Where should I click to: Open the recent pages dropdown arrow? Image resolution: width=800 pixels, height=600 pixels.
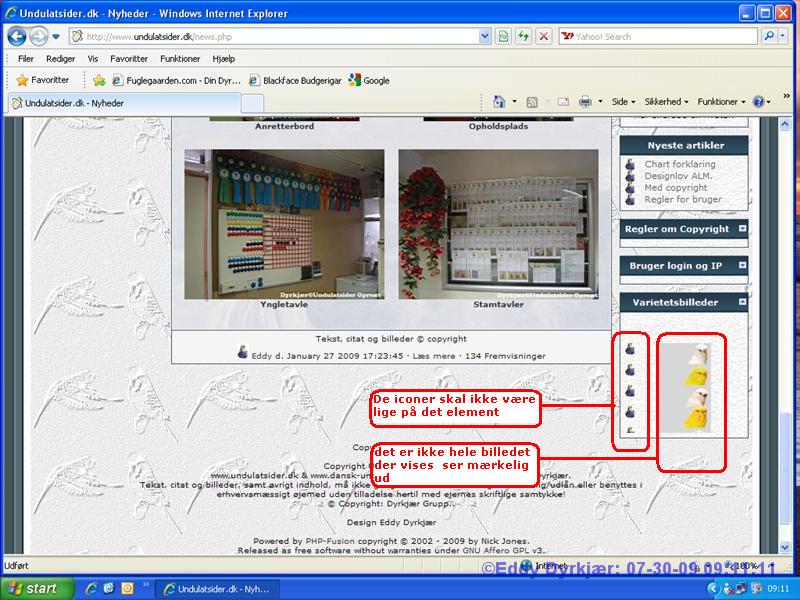tap(56, 37)
